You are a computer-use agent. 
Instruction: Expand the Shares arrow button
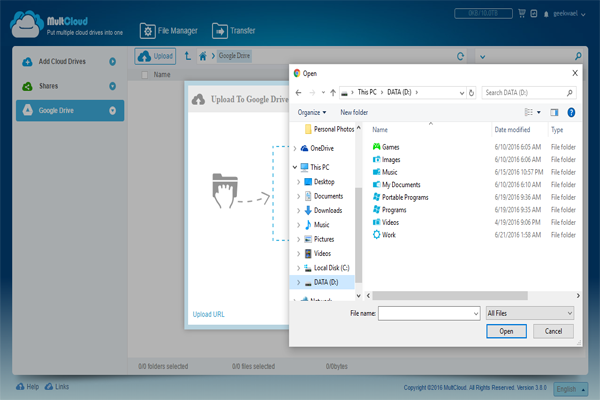tap(112, 86)
